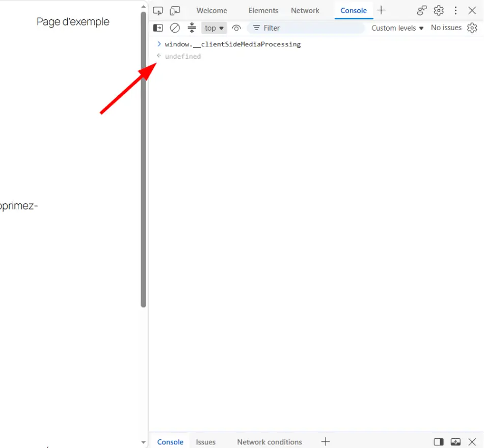The height and width of the screenshot is (448, 484).
Task: Click the Page d'exemple heading
Action: (73, 22)
